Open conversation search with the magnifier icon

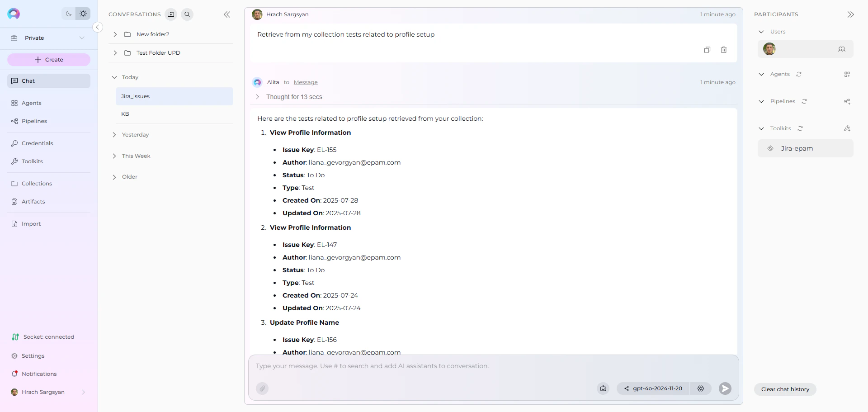pyautogui.click(x=187, y=14)
